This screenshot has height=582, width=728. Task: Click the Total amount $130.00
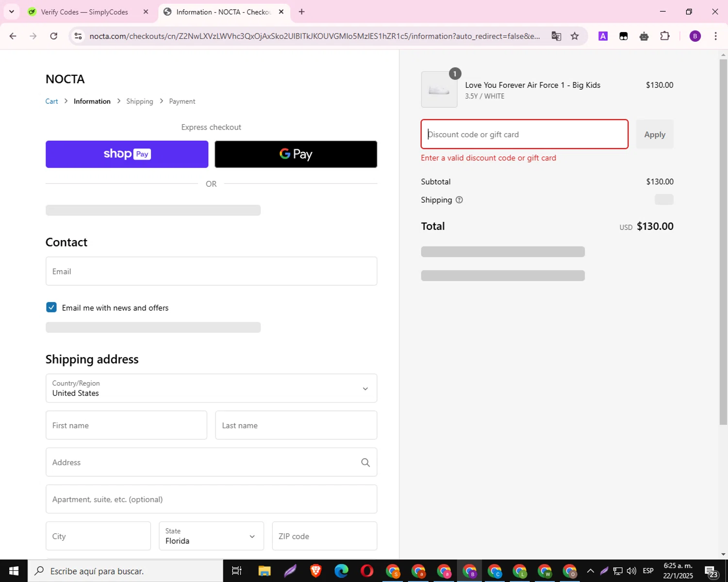point(655,226)
